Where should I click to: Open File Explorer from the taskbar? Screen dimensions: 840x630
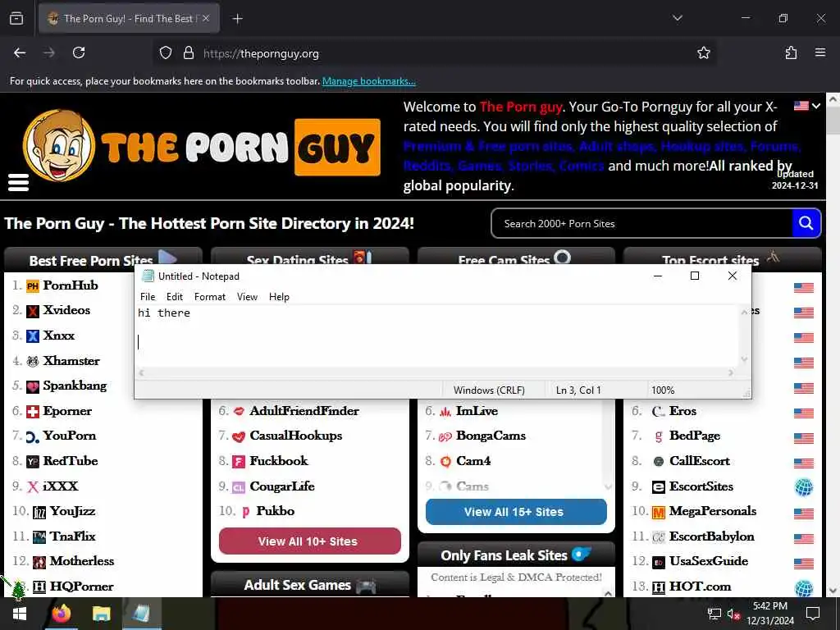pyautogui.click(x=101, y=614)
